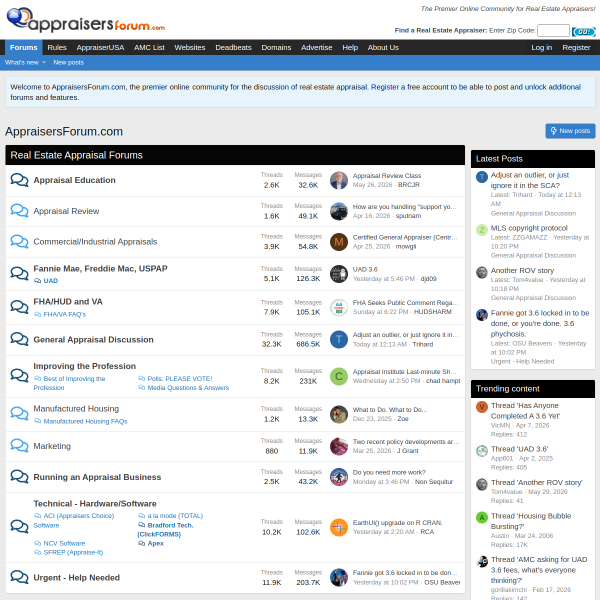The image size is (600, 600).
Task: Open the About Us menu item
Action: pyautogui.click(x=383, y=47)
